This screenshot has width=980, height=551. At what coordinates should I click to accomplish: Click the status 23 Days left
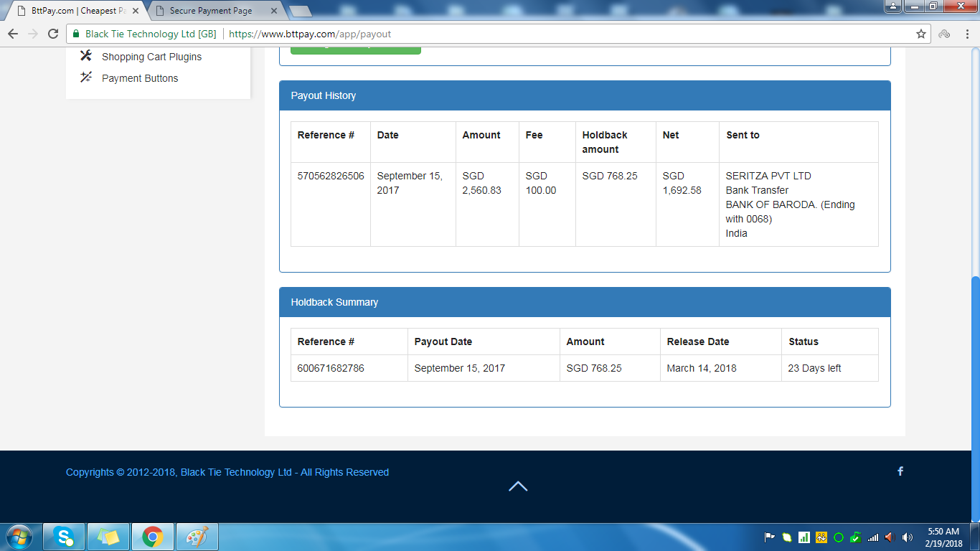814,368
